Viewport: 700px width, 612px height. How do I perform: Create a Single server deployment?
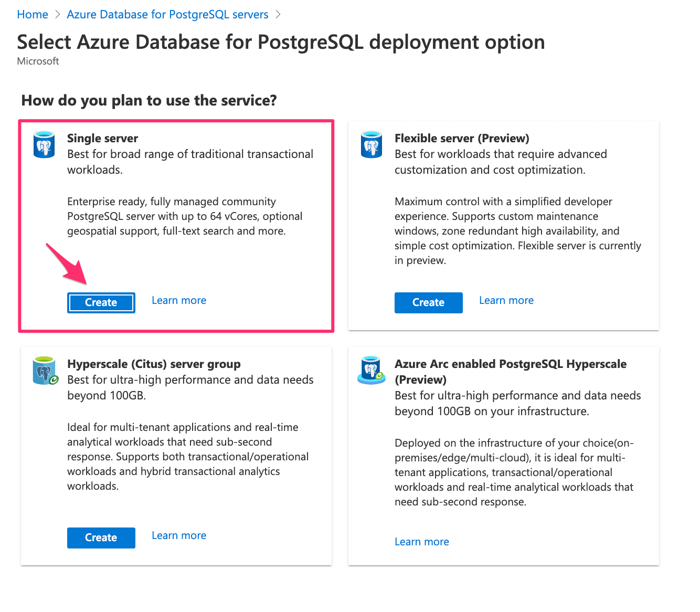coord(101,303)
